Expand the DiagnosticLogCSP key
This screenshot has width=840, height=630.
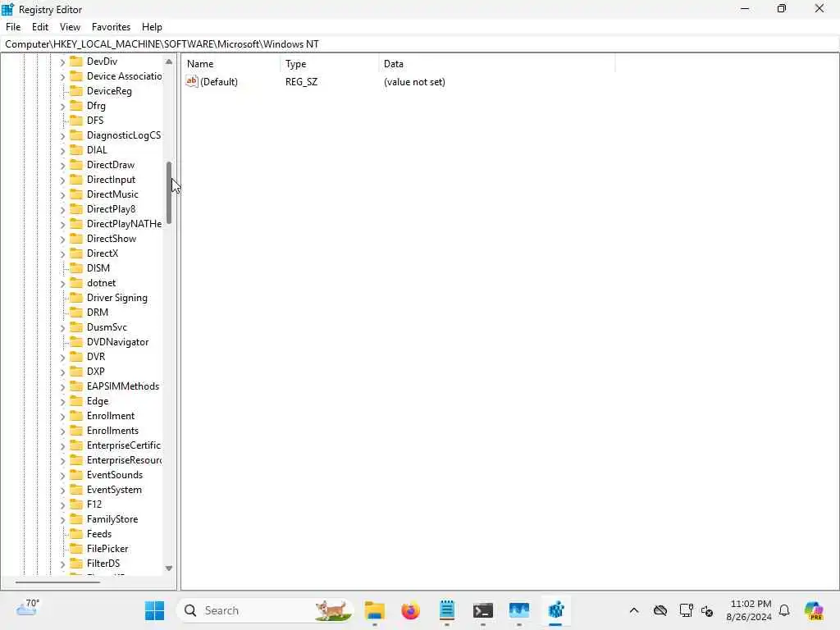(62, 136)
